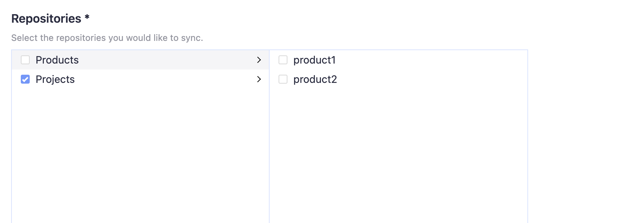
Task: Select the Projects label text
Action: pyautogui.click(x=55, y=79)
